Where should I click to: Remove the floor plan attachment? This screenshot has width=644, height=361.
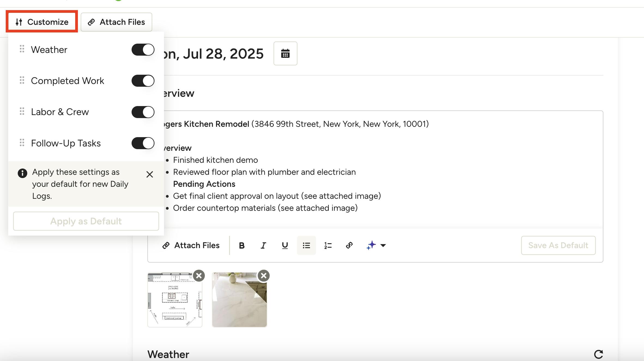click(x=199, y=276)
